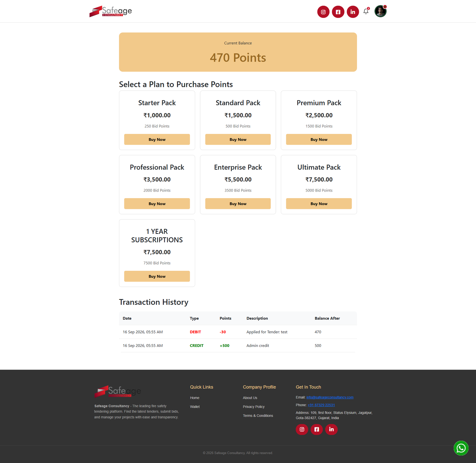Click Professional Pack title

click(157, 167)
